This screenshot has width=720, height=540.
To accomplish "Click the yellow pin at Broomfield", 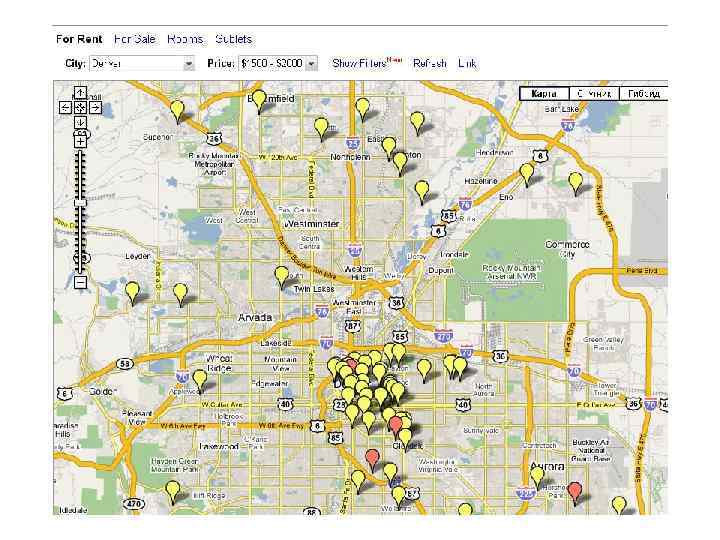I will click(x=259, y=101).
